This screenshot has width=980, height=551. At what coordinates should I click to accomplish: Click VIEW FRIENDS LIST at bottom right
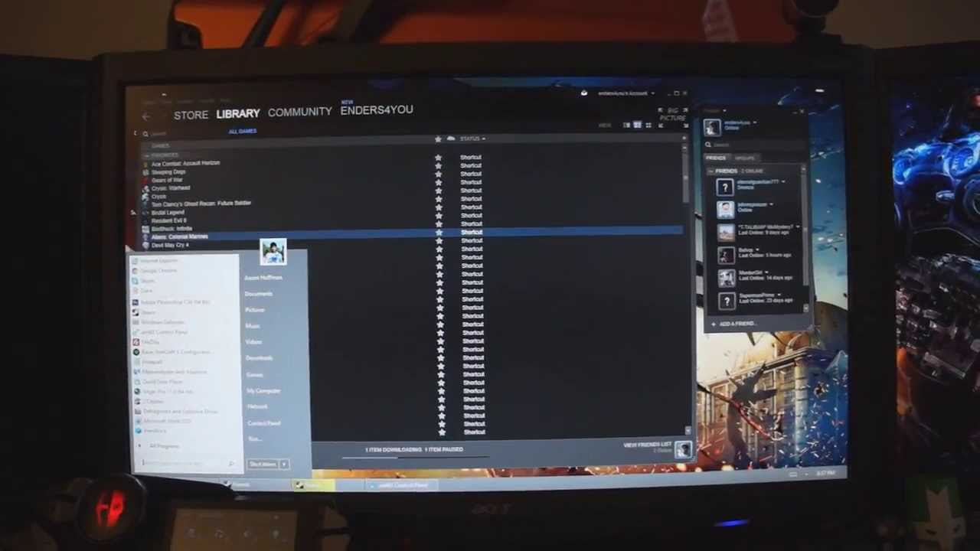(648, 445)
